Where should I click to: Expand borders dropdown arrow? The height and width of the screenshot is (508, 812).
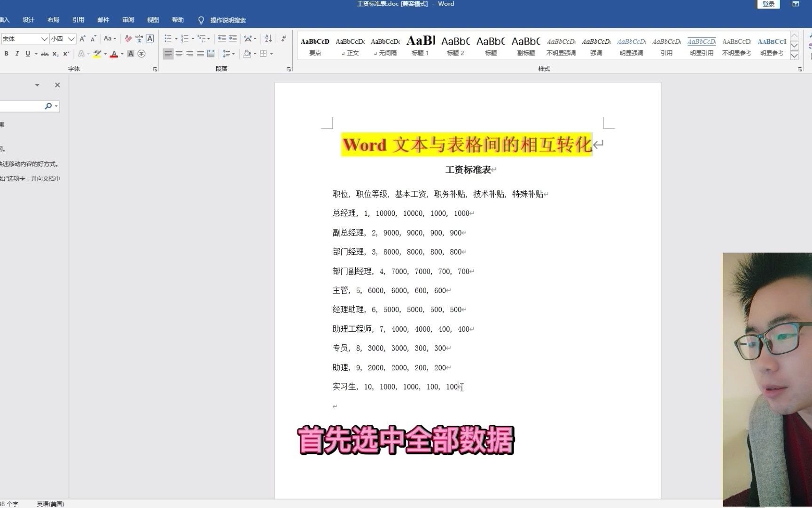(271, 54)
